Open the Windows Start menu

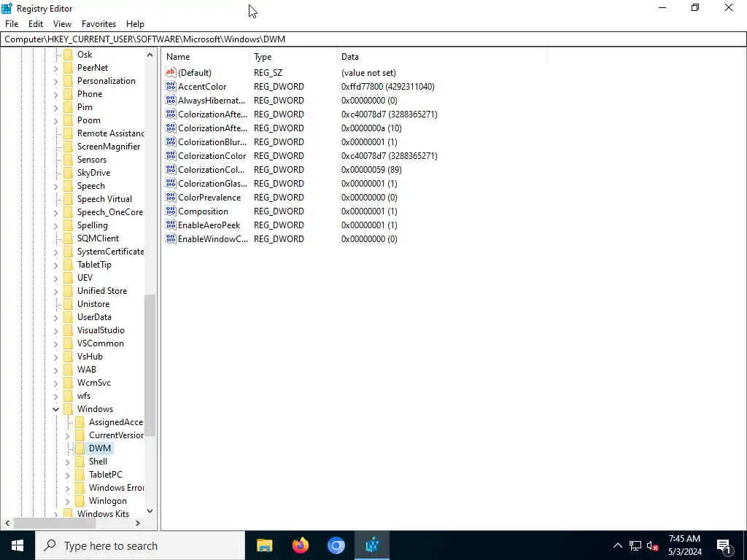coord(18,545)
